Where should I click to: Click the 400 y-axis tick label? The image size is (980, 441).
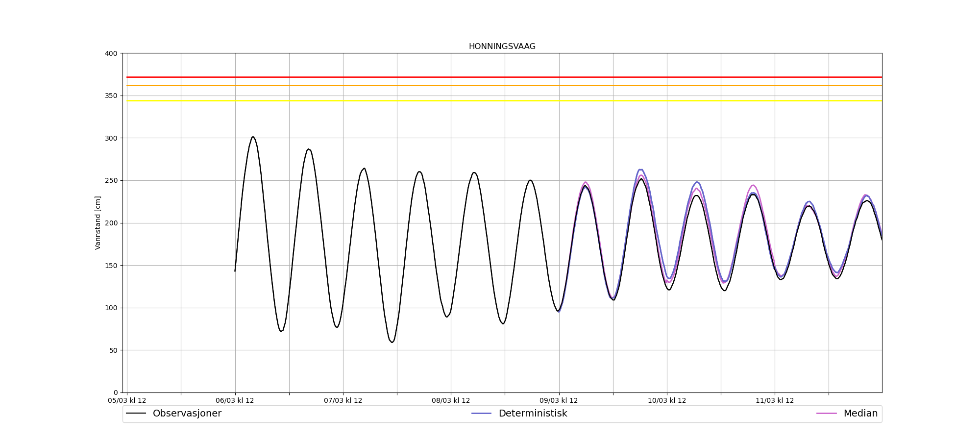click(111, 53)
